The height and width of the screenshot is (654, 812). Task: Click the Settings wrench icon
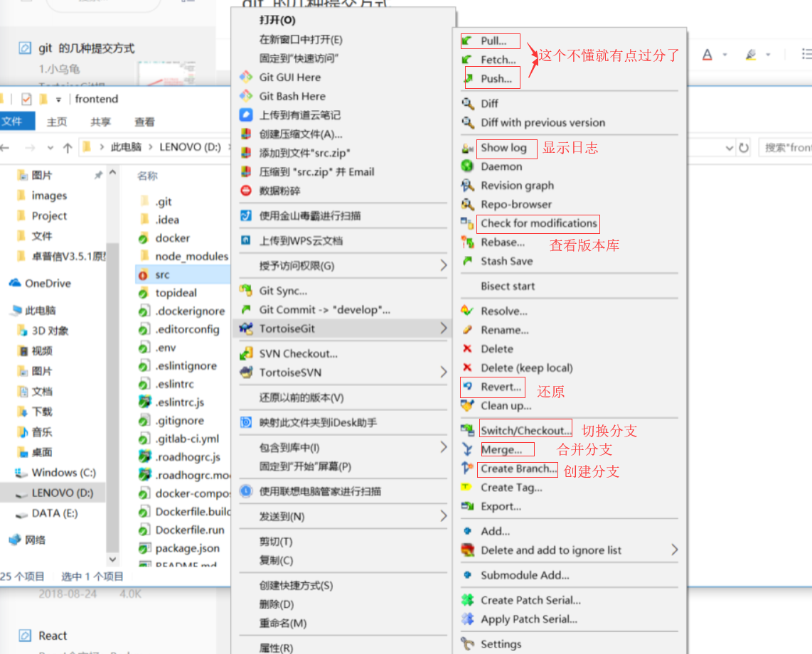tap(468, 644)
